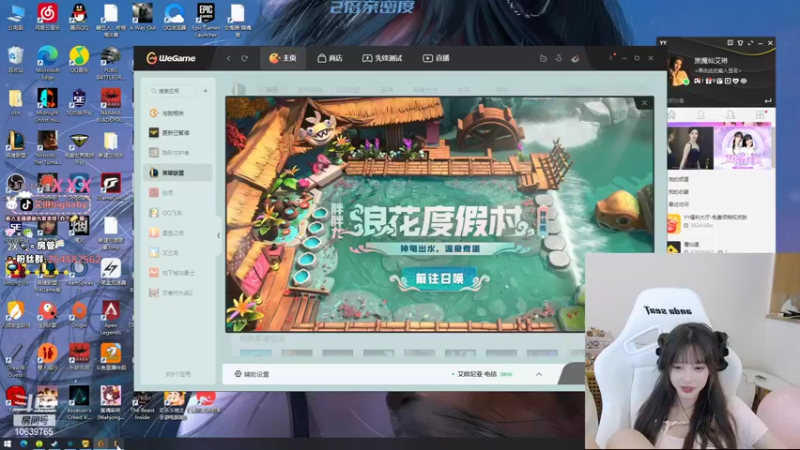
Task: Open the WeGame folder icon in title bar
Action: (x=543, y=58)
